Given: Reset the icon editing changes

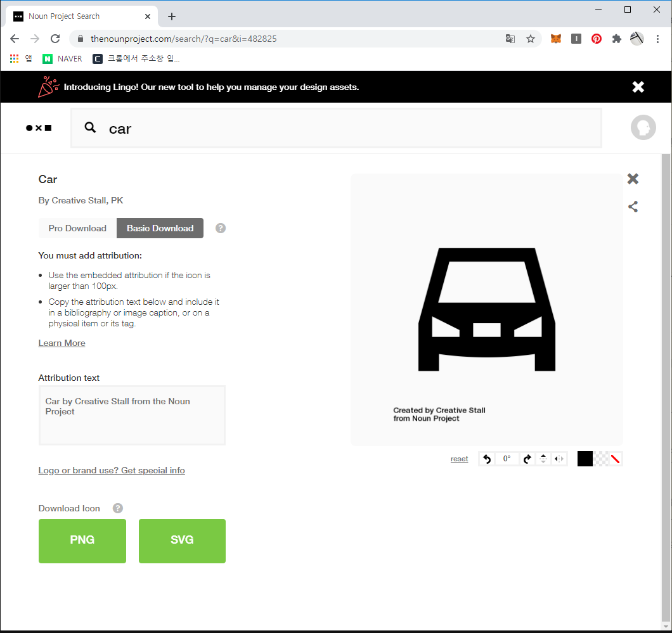Looking at the screenshot, I should pos(459,459).
